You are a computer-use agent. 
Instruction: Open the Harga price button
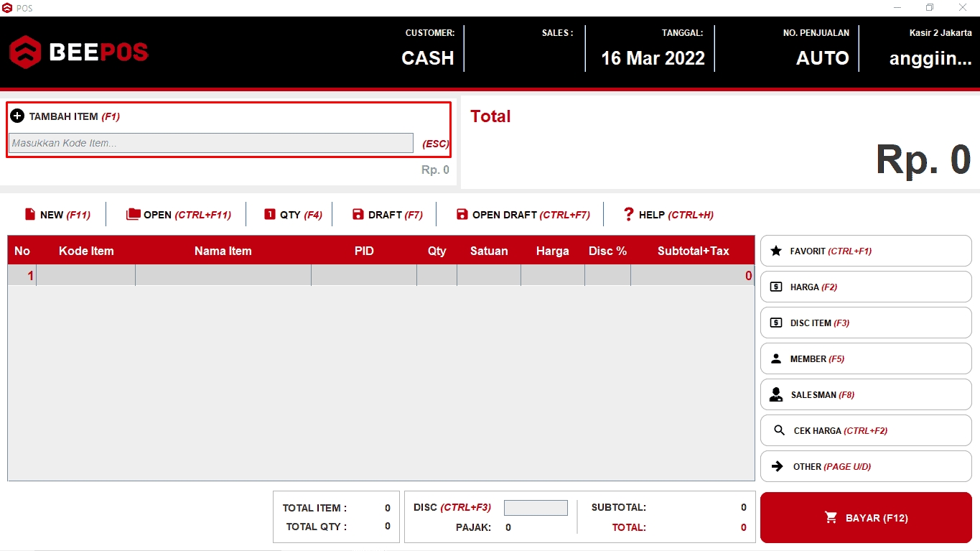[x=865, y=287]
